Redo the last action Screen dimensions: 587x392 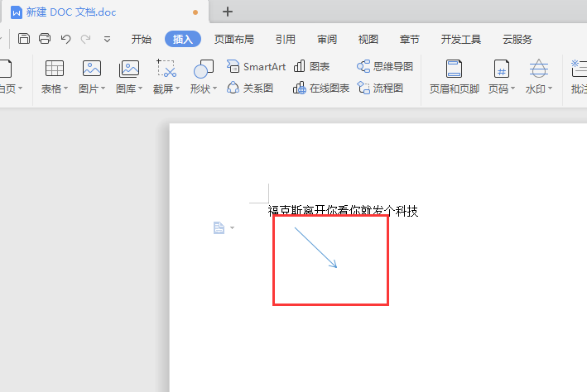(86, 39)
